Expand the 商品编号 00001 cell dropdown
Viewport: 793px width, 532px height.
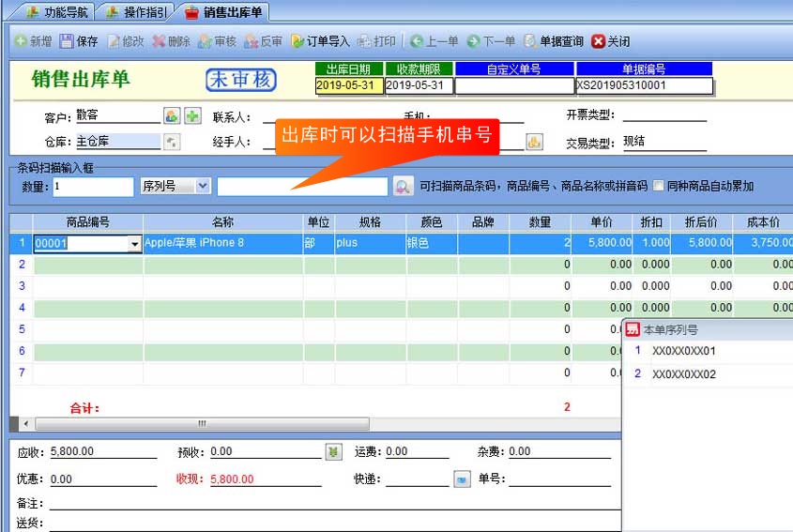134,243
